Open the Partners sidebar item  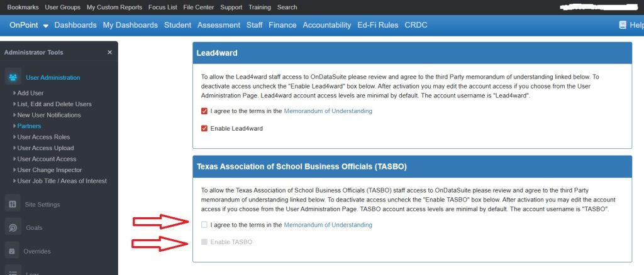[x=30, y=126]
